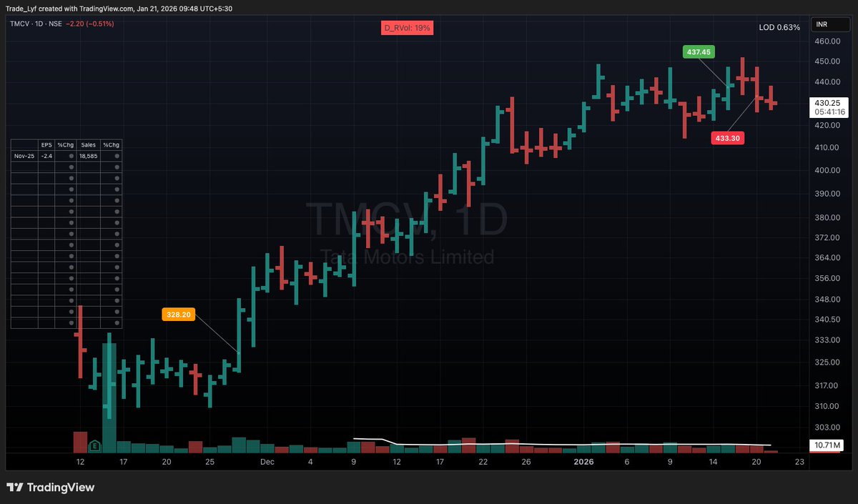The height and width of the screenshot is (504, 858).
Task: Click the current price label 430.25
Action: pos(827,103)
